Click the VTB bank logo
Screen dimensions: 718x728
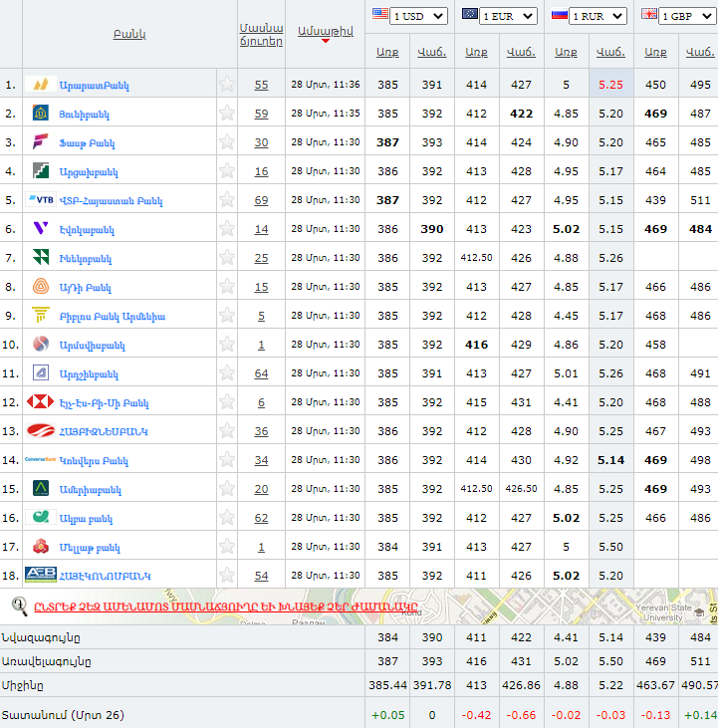click(x=41, y=199)
